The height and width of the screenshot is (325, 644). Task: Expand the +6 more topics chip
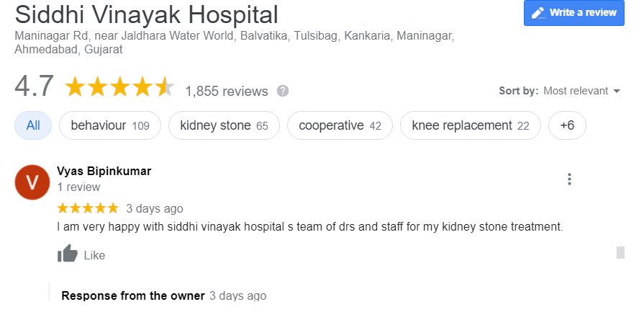(x=567, y=125)
